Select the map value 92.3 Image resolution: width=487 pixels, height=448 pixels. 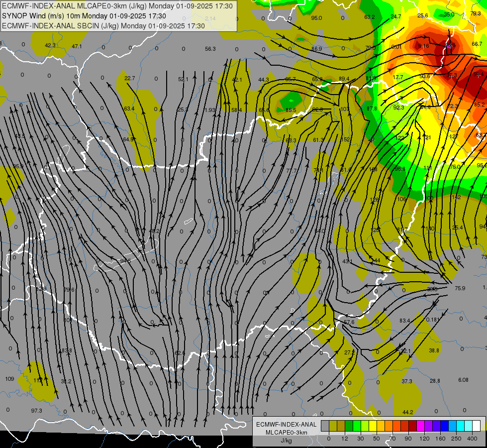point(398,108)
